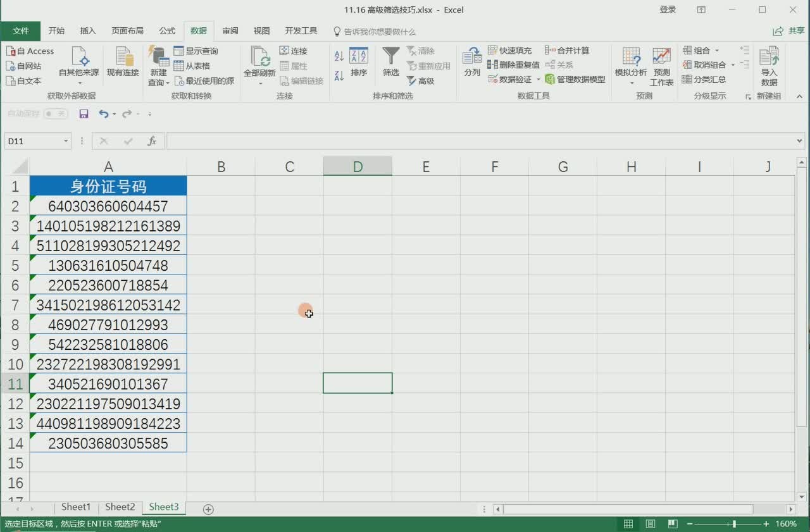Click 显示查询 (Show Queries)

[x=196, y=51]
